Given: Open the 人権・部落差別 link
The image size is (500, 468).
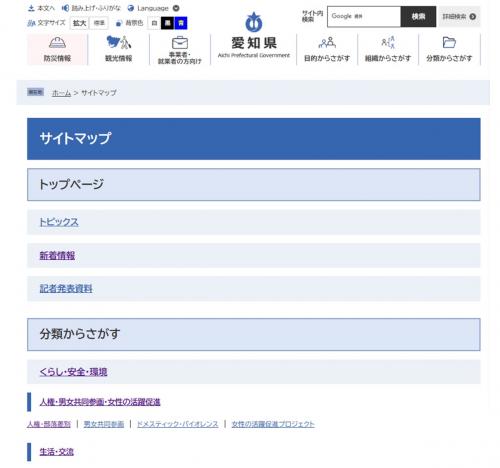Looking at the screenshot, I should [49, 424].
